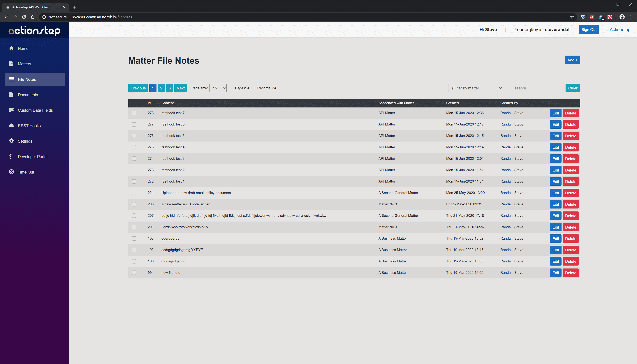Click the Add + button
The height and width of the screenshot is (364, 637).
573,60
